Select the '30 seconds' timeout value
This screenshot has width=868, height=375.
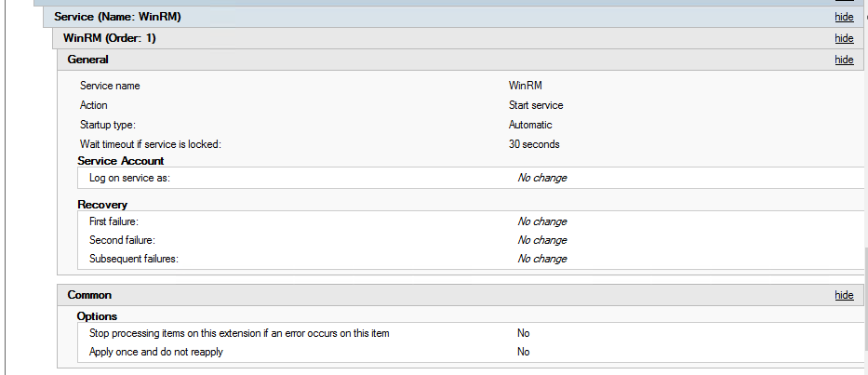(534, 144)
